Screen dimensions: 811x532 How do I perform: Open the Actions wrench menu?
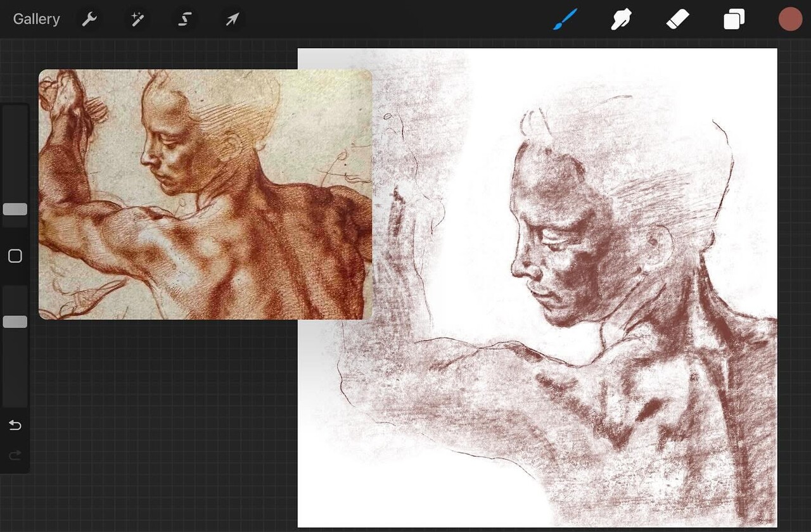point(89,20)
